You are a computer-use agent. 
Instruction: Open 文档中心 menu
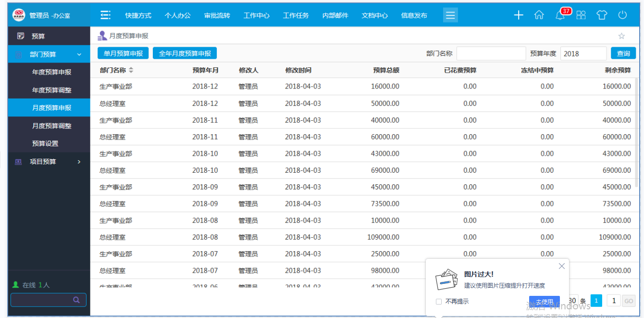tap(375, 15)
